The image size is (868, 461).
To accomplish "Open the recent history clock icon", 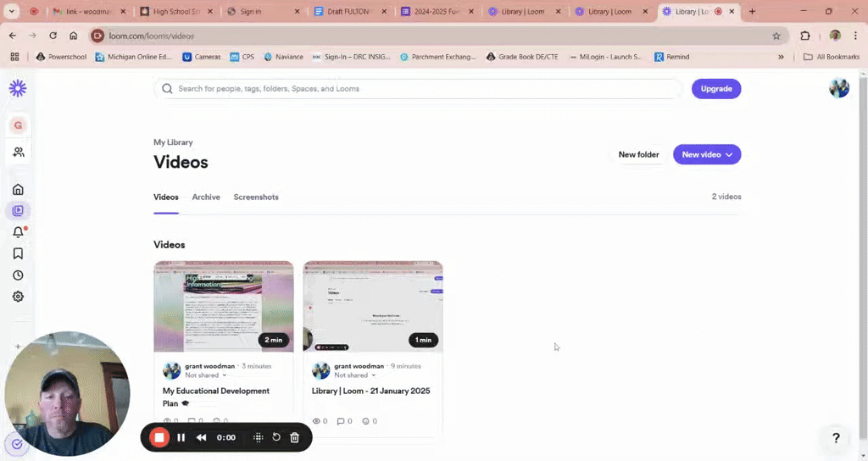I will 18,275.
